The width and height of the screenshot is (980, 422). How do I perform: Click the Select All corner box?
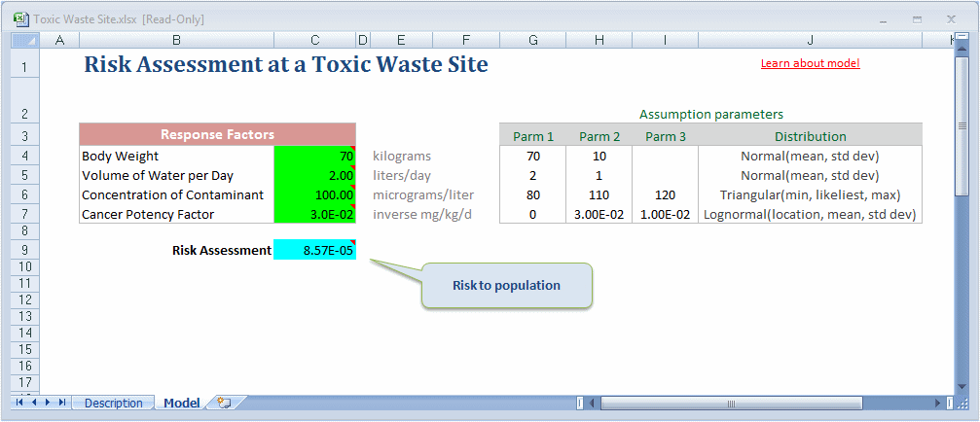click(x=26, y=41)
